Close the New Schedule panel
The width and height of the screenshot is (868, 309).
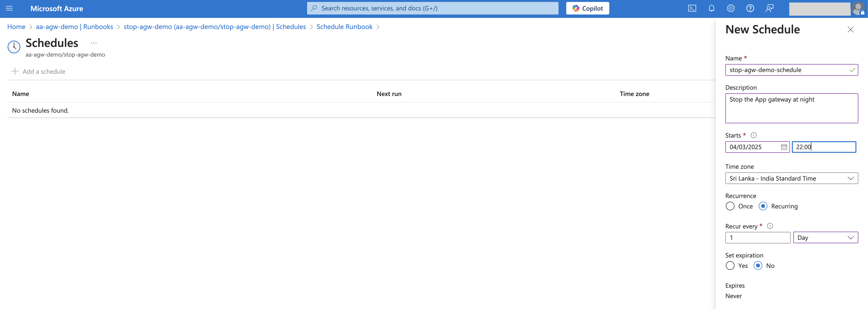[x=851, y=30]
